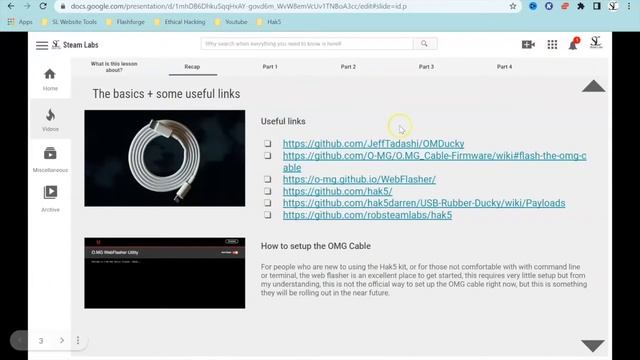Open notifications bell icon

pyautogui.click(x=573, y=44)
